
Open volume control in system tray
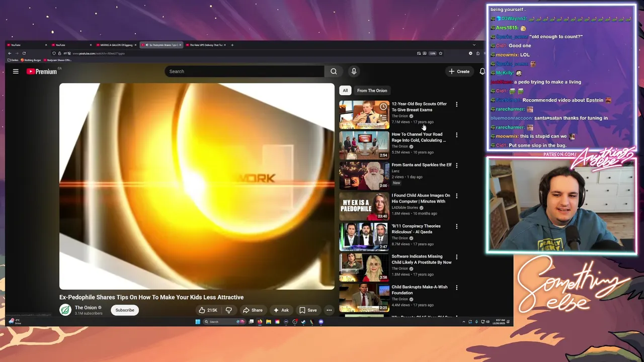click(x=488, y=322)
